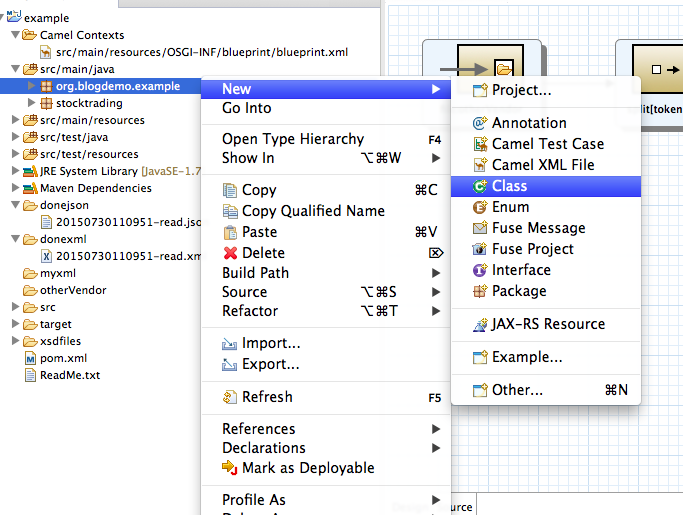Click the Example... wizard icon
683x515 pixels.
click(480, 357)
